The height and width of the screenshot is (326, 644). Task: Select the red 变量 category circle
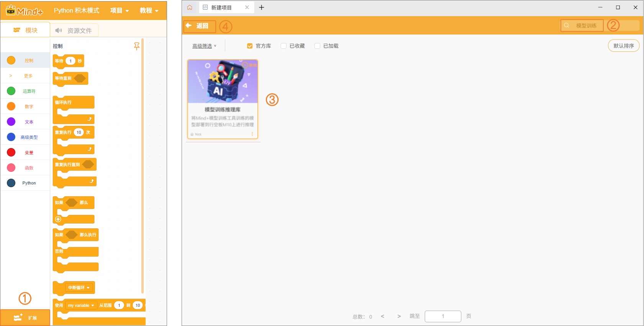[x=11, y=153]
